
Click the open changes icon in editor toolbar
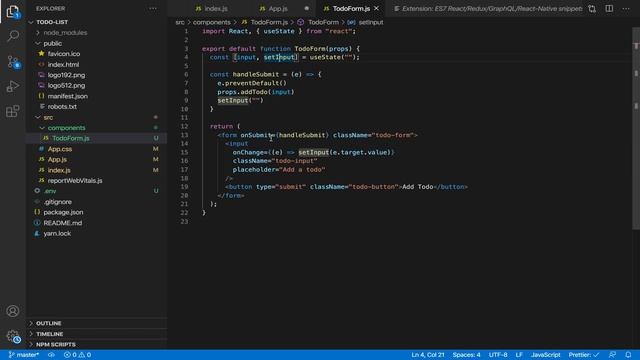point(592,9)
